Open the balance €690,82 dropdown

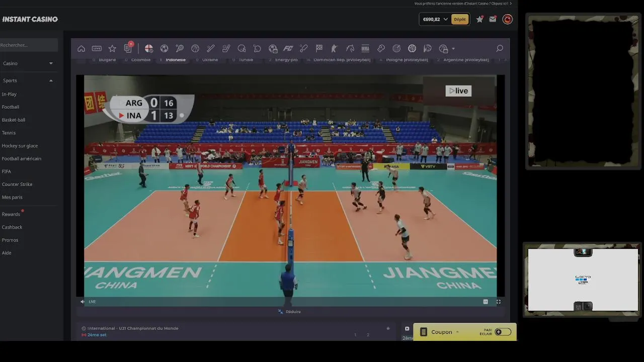(x=434, y=19)
